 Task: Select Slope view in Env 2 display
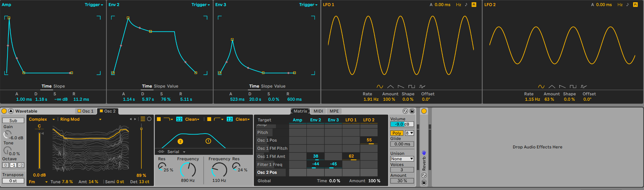point(159,86)
